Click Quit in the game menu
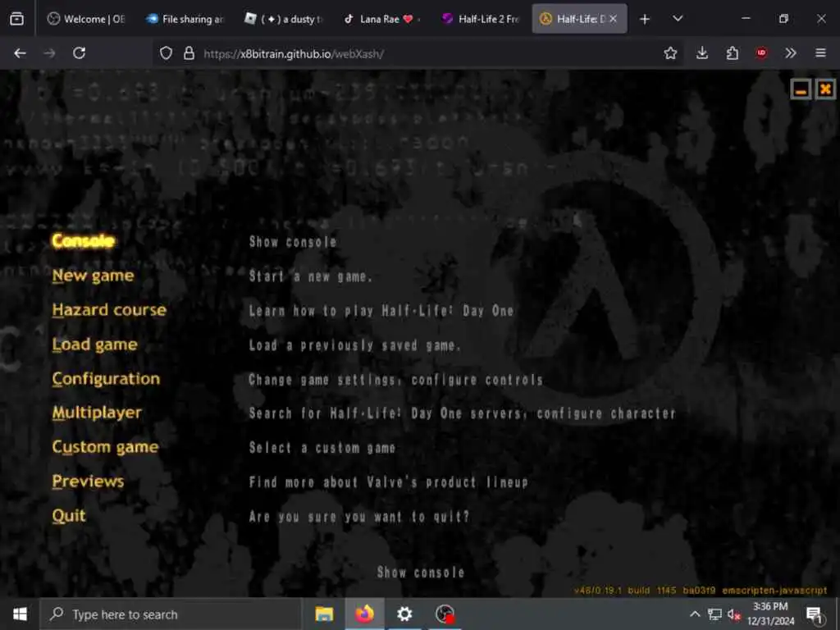The image size is (840, 630). (x=69, y=515)
